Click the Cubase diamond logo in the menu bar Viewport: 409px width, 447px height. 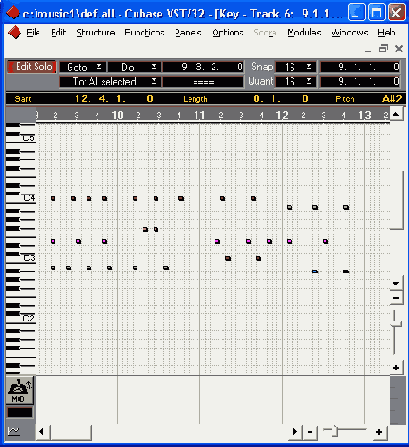[14, 32]
